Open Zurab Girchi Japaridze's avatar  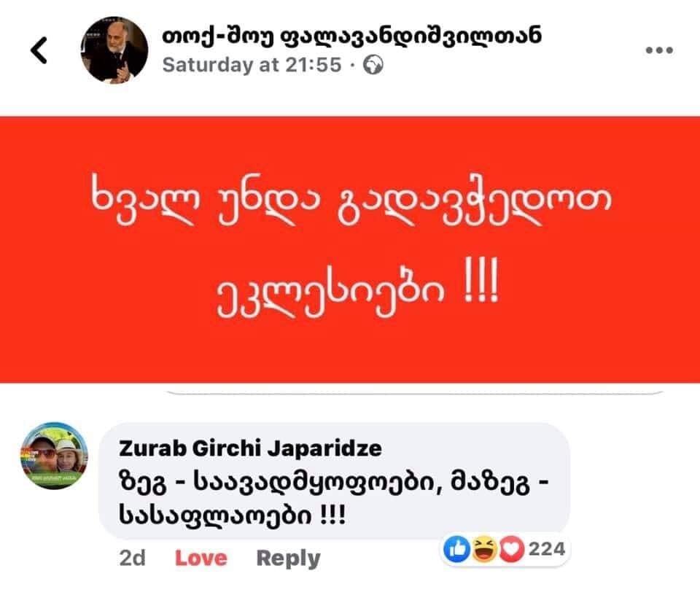coord(55,456)
